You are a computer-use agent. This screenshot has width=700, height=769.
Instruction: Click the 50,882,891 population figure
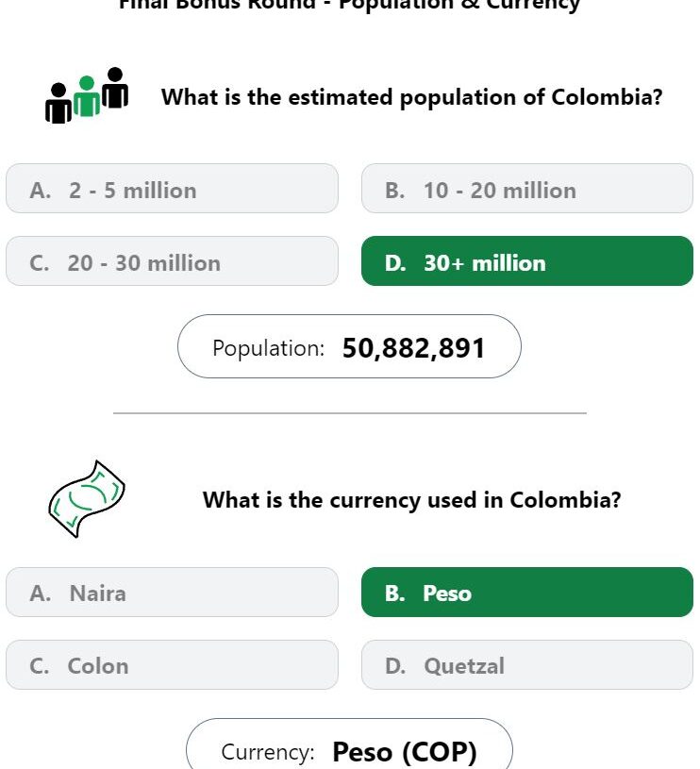(x=413, y=348)
